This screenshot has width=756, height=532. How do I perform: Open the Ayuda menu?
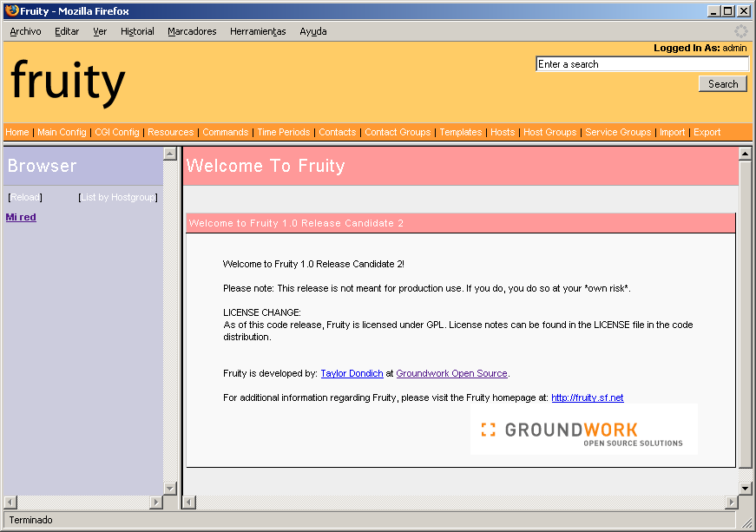(313, 31)
